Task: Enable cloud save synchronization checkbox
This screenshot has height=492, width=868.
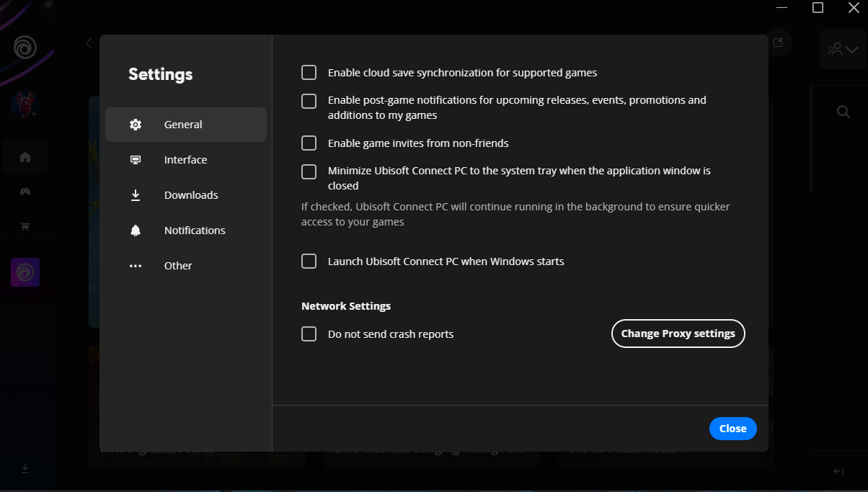Action: (x=309, y=73)
